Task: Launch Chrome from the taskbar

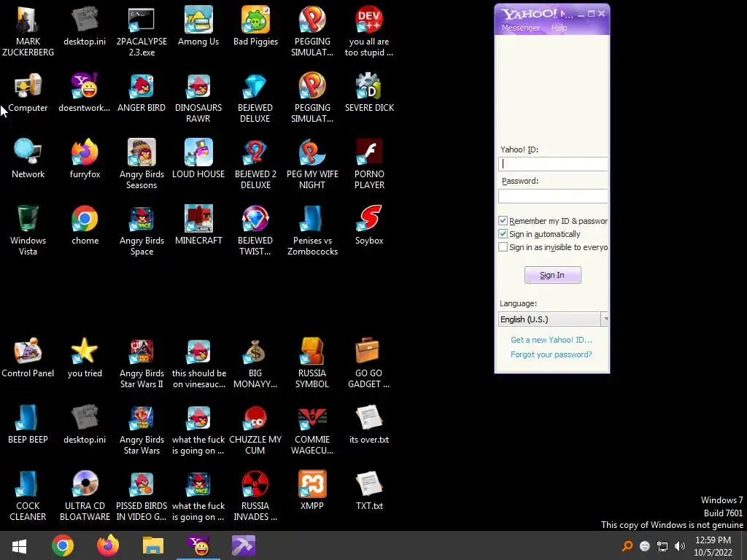Action: click(x=63, y=545)
